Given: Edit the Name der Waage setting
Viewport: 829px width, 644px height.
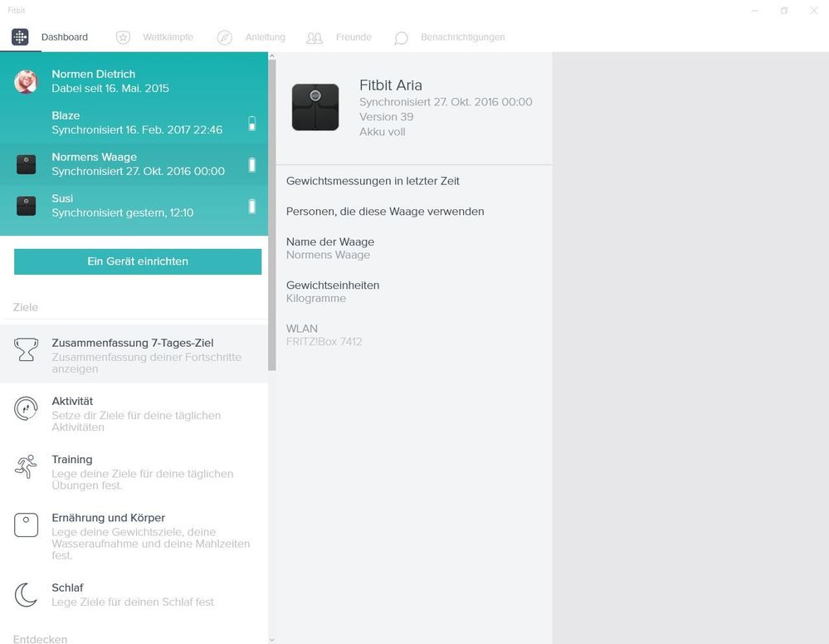Looking at the screenshot, I should pos(414,248).
